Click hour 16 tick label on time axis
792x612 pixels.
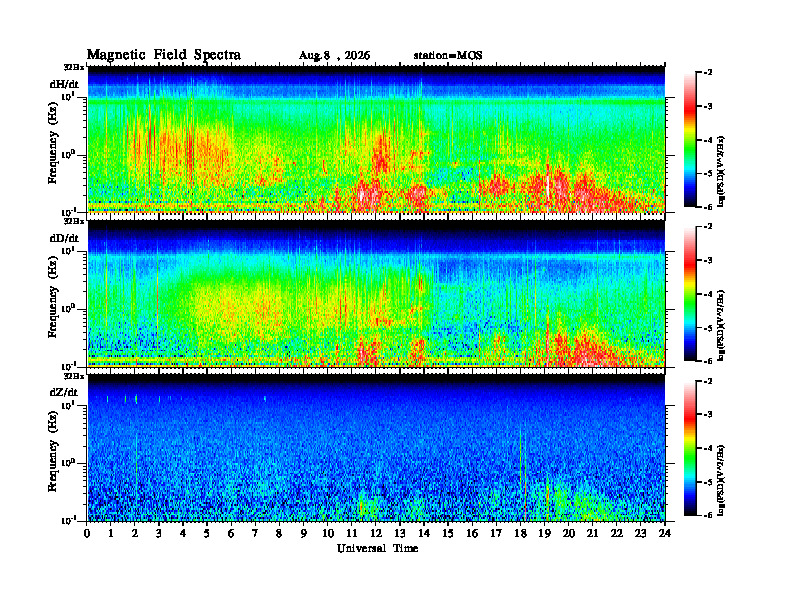coord(472,534)
